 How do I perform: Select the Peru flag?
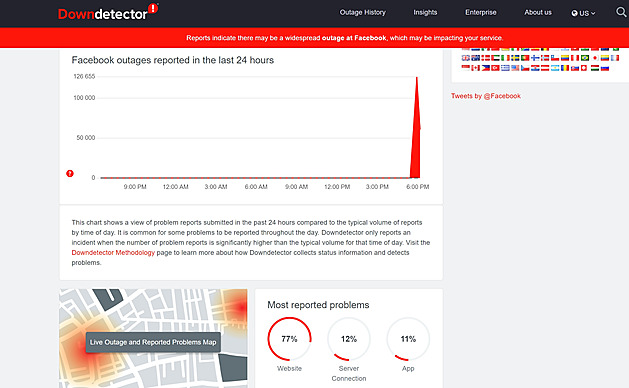coord(575,58)
